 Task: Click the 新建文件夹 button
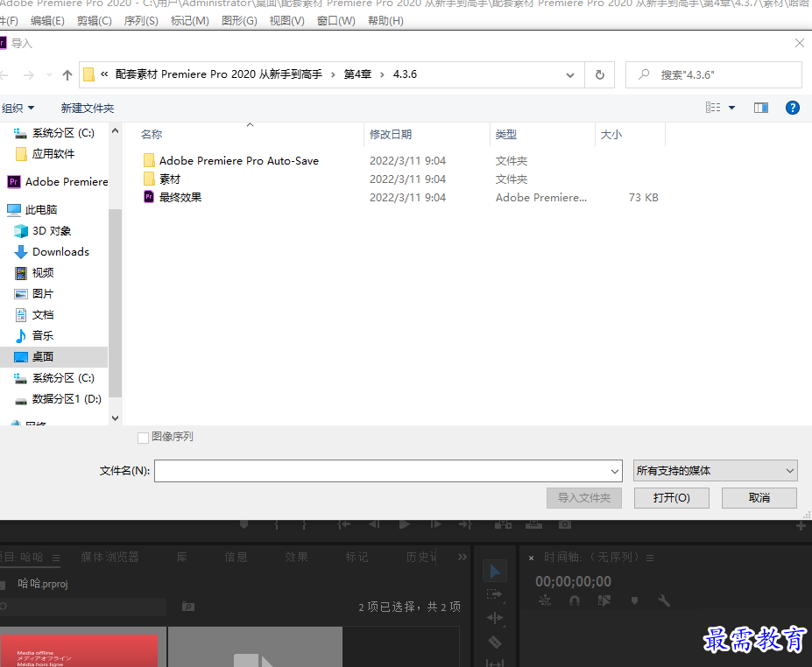88,109
